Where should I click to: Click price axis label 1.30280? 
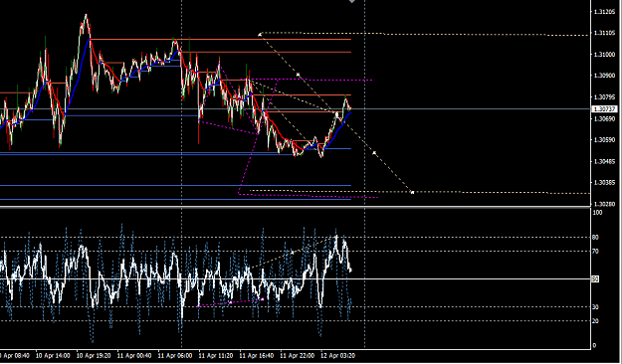click(604, 204)
